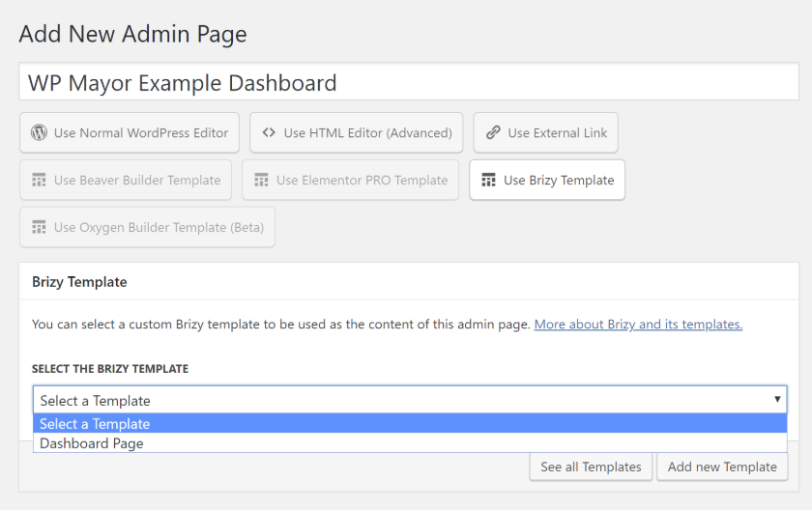Click the Brizy Template panel heading
Viewport: 812px width, 510px height.
79,282
